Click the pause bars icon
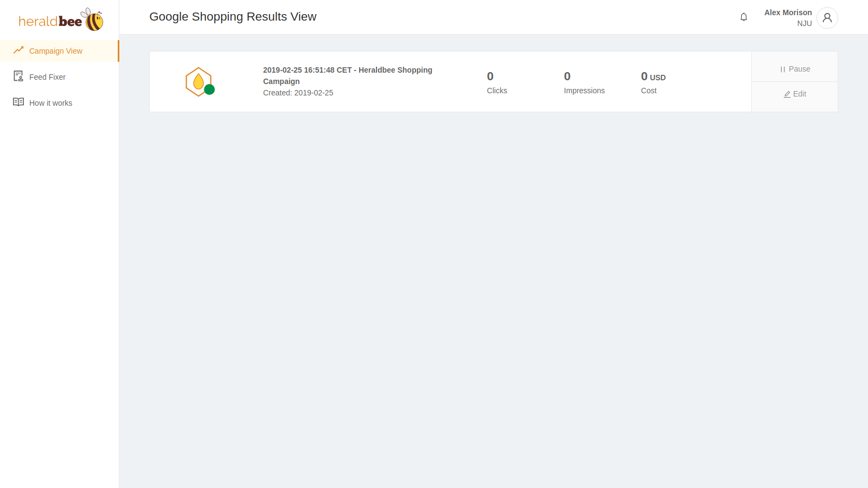This screenshot has width=868, height=488. [x=782, y=69]
